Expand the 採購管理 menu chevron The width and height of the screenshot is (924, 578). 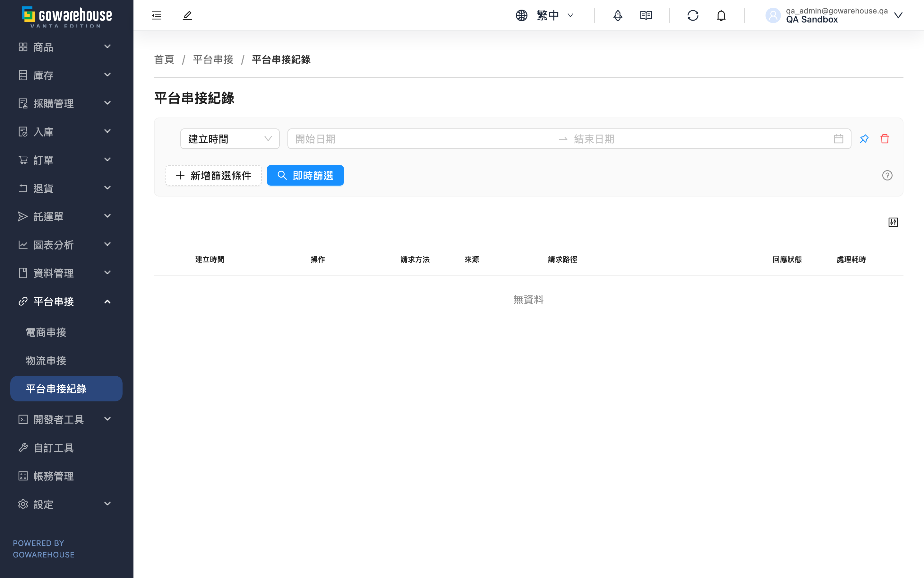108,103
